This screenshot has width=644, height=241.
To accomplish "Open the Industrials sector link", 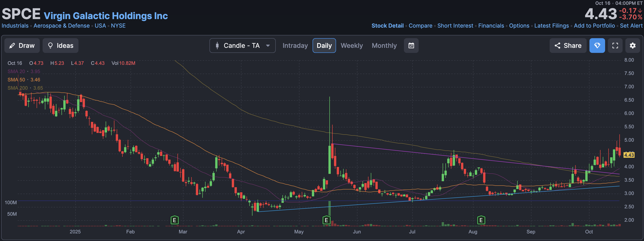I will (x=15, y=26).
